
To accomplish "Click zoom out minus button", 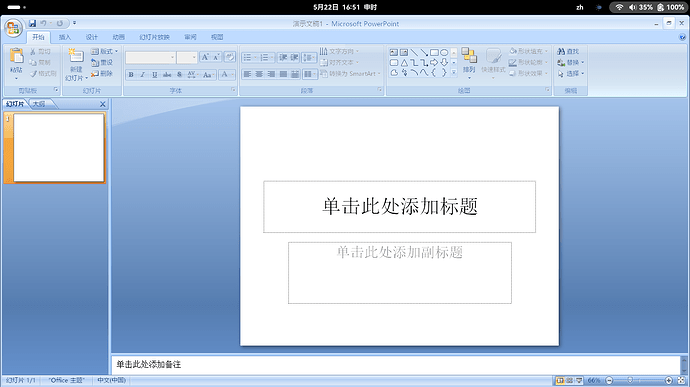I will click(609, 380).
